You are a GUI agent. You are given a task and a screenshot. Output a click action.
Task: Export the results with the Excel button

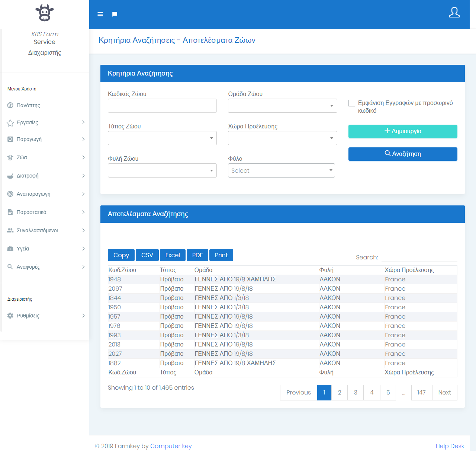173,255
